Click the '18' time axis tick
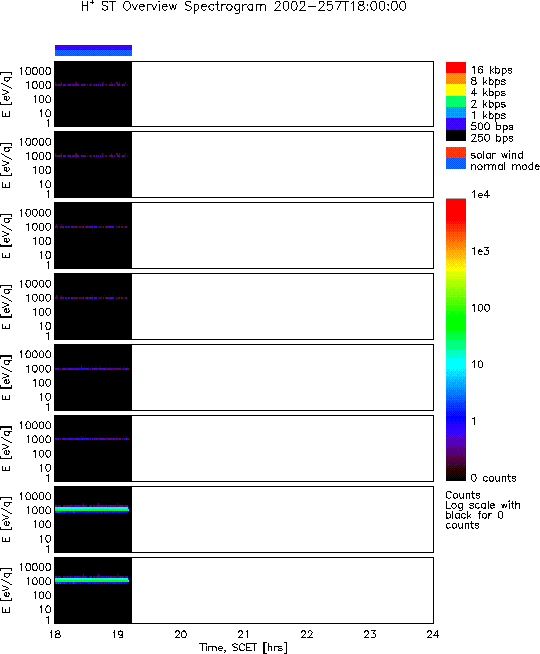Screen dimensions: 540x654 pyautogui.click(x=55, y=634)
